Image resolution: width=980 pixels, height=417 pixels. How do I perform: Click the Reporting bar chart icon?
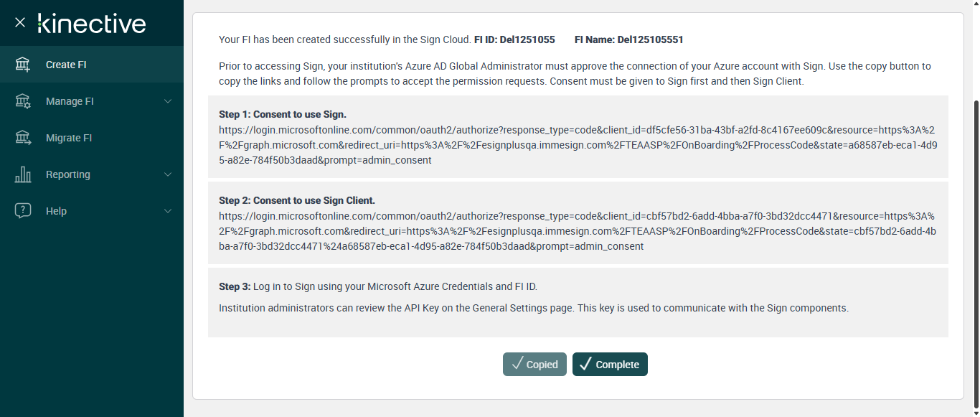coord(23,174)
